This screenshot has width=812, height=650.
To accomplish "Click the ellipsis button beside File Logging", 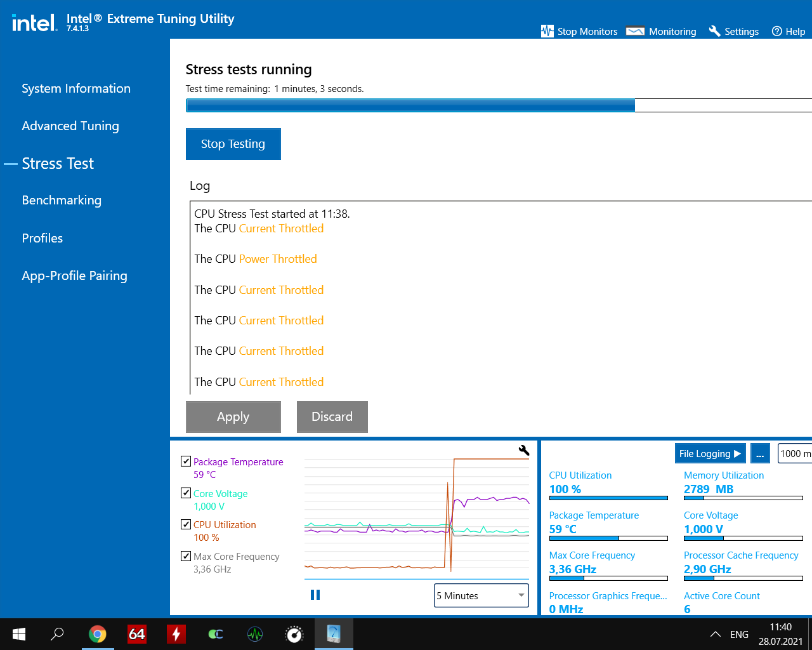I will tap(760, 453).
